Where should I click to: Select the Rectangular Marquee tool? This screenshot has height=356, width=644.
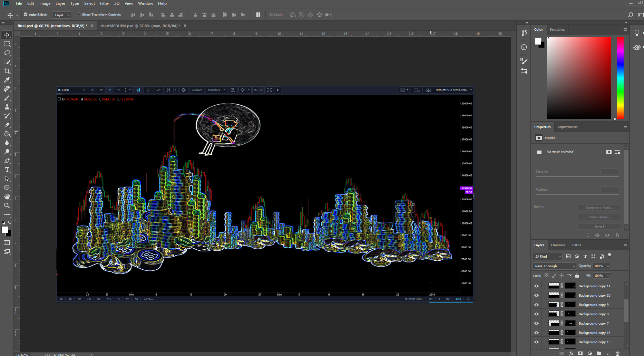[x=7, y=44]
